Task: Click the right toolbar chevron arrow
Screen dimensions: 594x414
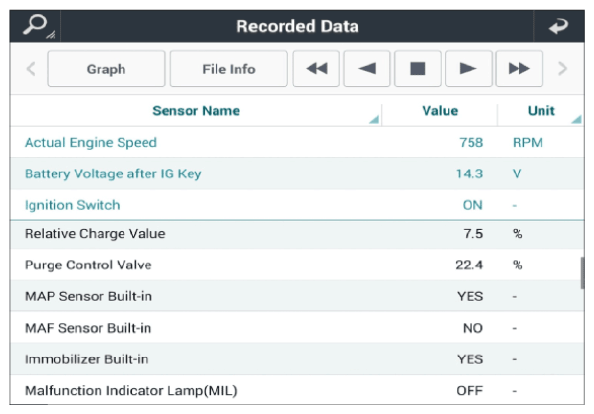Action: pos(563,69)
